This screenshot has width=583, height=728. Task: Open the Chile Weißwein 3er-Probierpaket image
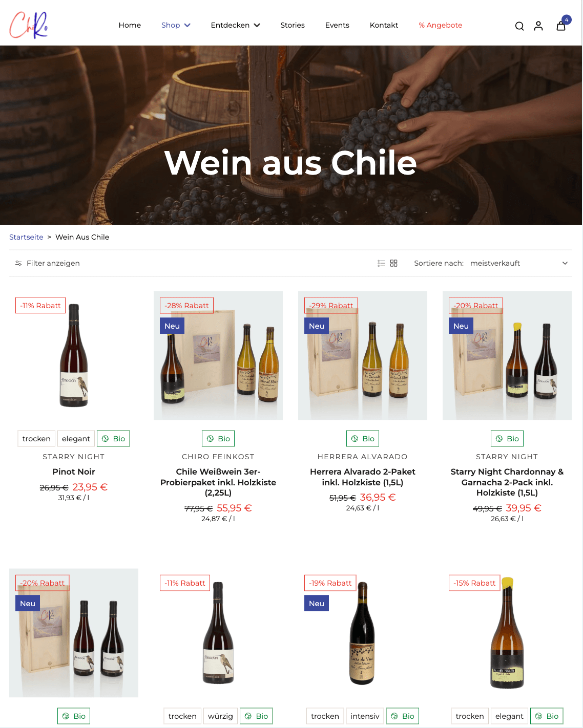click(218, 356)
